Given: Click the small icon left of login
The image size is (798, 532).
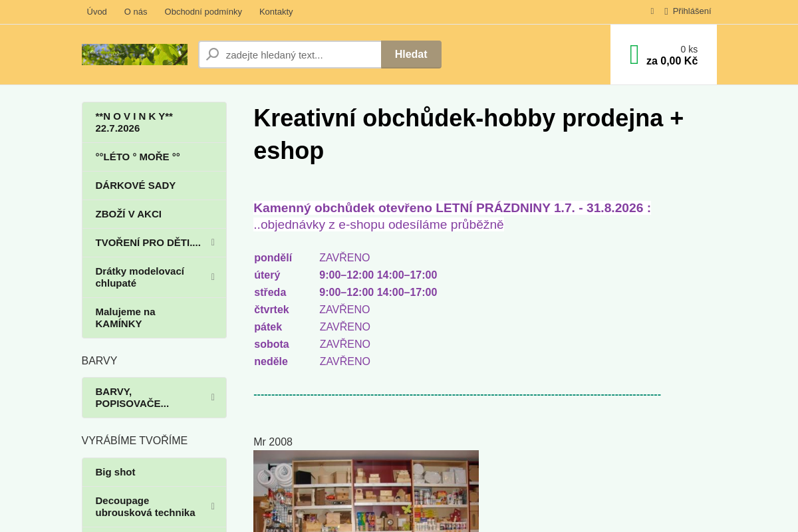Looking at the screenshot, I should pyautogui.click(x=652, y=11).
